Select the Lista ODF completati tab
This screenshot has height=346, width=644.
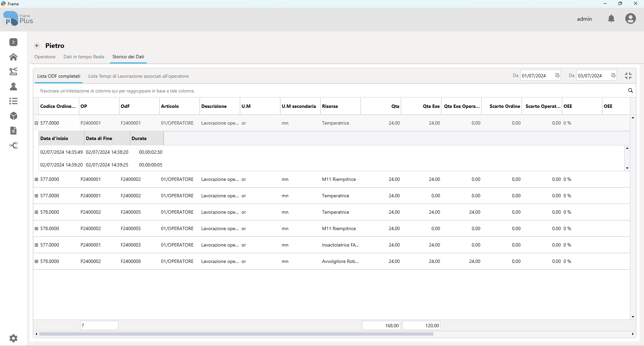59,76
